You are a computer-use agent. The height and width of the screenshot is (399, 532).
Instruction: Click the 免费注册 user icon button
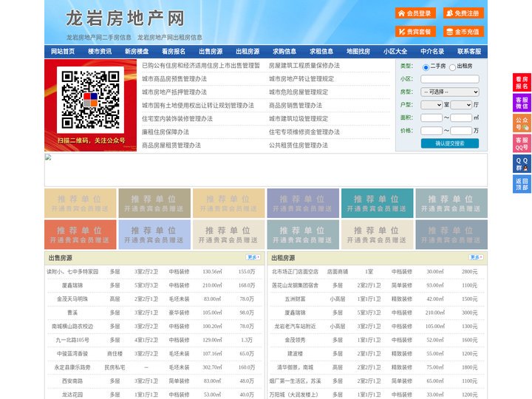pos(463,13)
